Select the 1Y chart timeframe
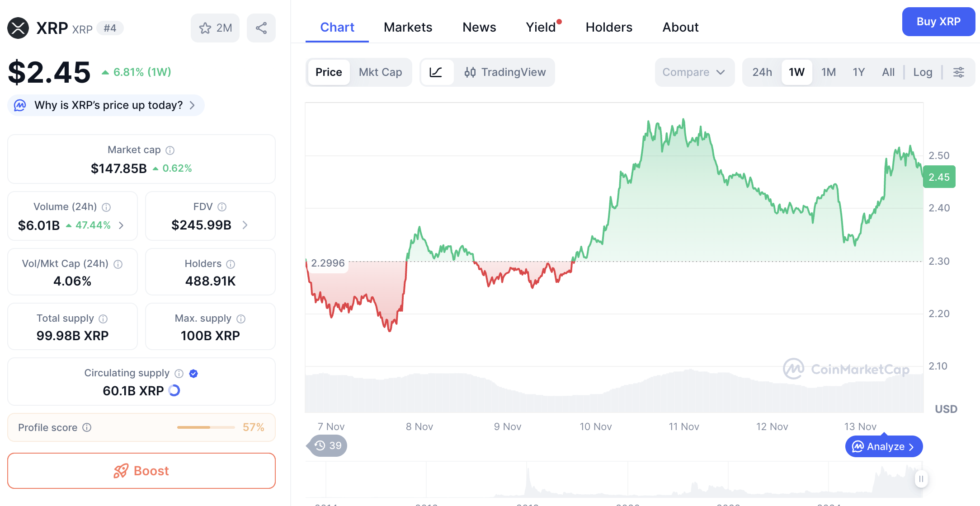 point(858,72)
